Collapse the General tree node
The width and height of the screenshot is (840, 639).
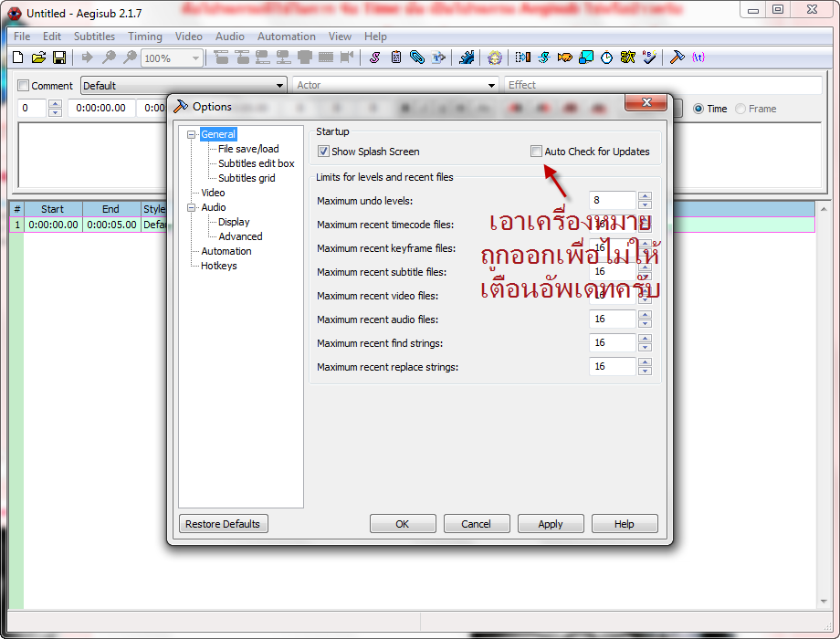click(x=191, y=134)
